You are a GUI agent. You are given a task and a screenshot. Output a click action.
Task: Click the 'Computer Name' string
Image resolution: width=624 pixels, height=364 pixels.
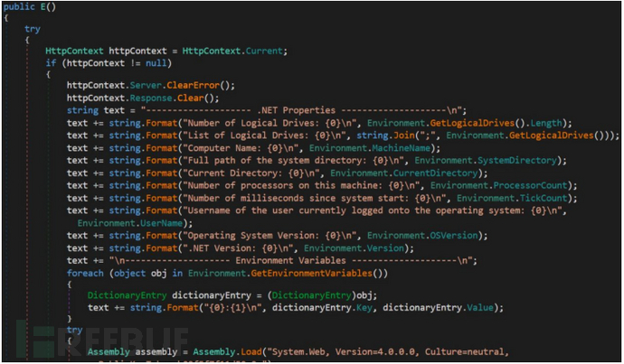click(x=242, y=148)
